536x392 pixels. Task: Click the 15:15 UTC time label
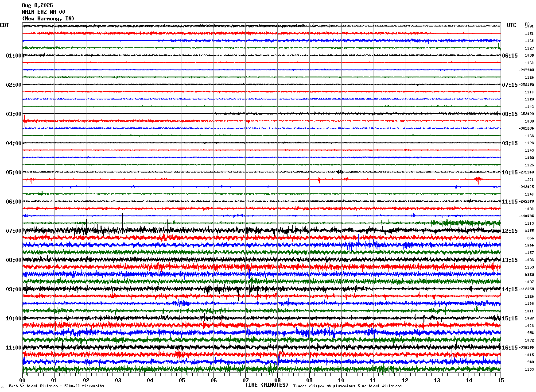[x=510, y=319]
